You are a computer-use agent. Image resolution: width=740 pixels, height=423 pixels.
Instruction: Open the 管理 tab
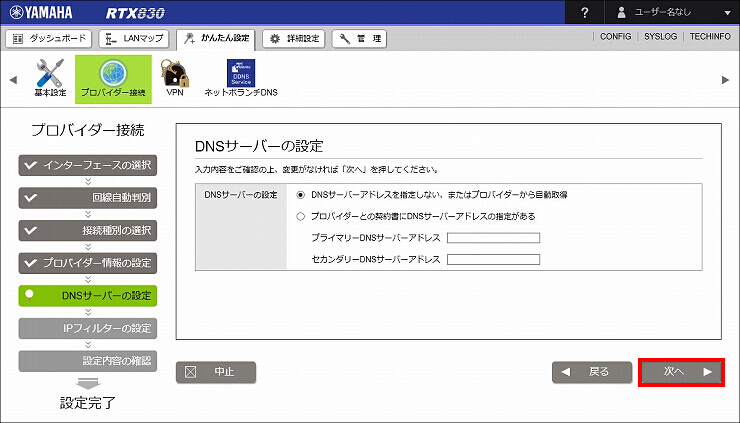pyautogui.click(x=359, y=39)
